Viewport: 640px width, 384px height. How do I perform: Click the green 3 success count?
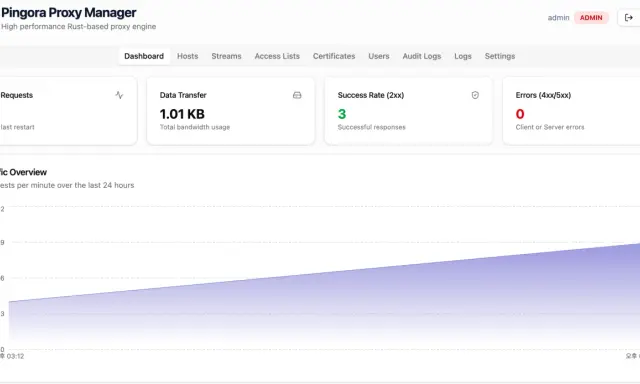click(342, 114)
